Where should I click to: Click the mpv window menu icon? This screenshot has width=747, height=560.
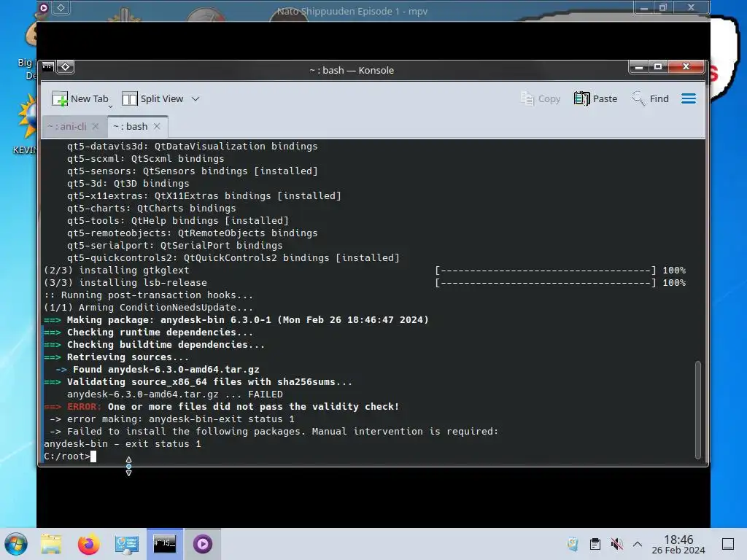(x=43, y=7)
